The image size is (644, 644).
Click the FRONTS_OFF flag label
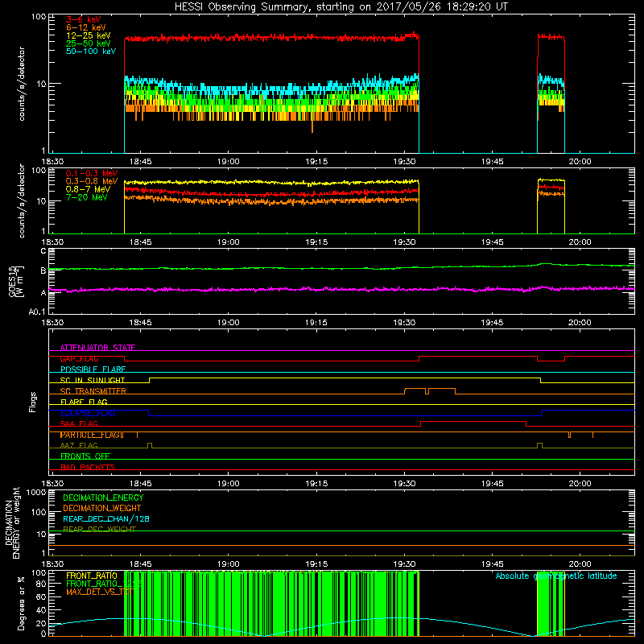(x=85, y=456)
